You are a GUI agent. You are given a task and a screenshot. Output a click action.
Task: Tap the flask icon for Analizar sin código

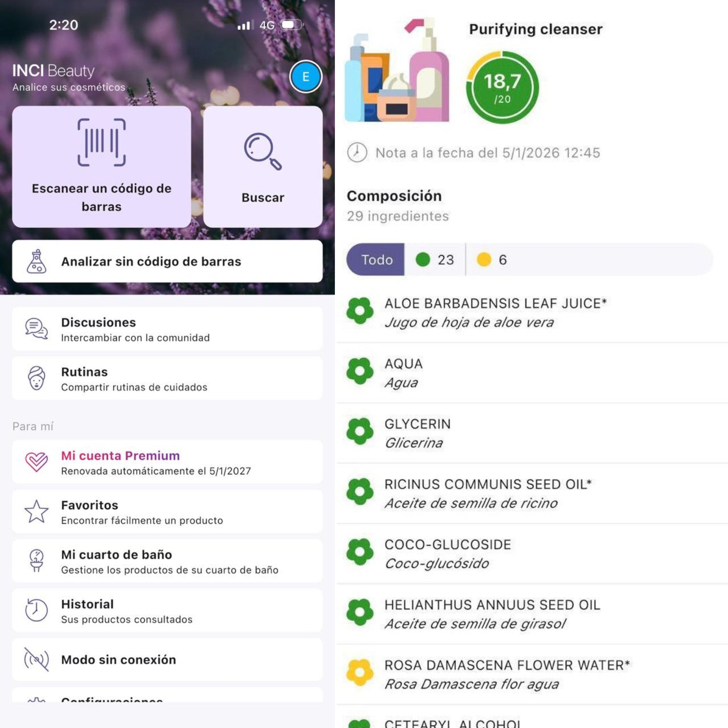pos(37,261)
